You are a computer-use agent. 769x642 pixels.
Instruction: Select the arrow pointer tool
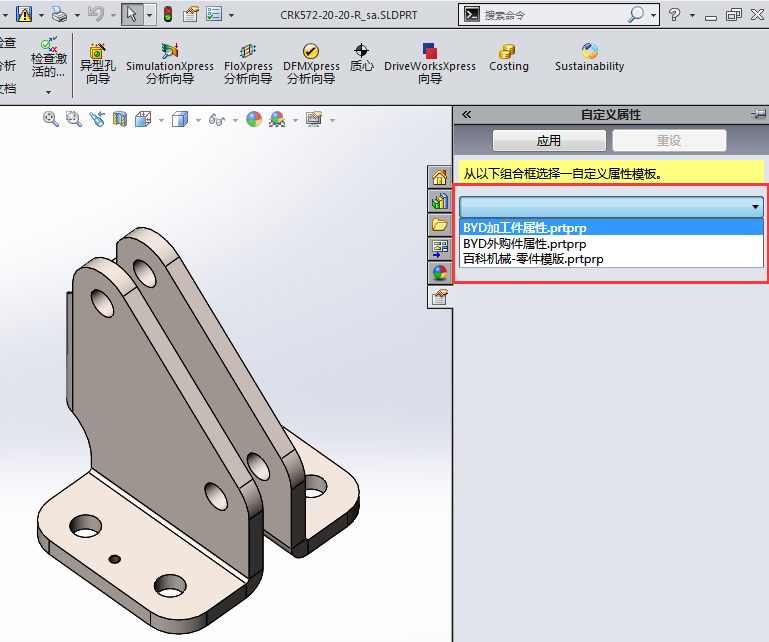[x=131, y=14]
